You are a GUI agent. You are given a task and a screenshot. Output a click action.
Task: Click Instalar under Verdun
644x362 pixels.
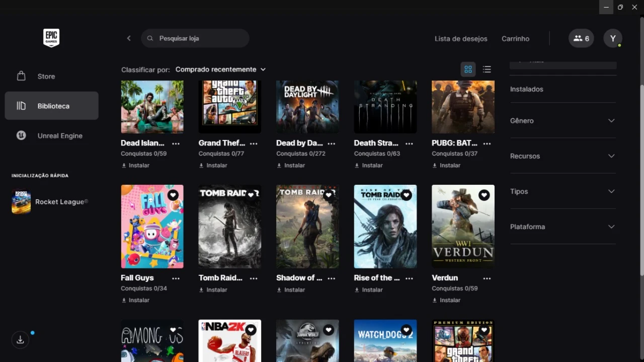point(446,300)
